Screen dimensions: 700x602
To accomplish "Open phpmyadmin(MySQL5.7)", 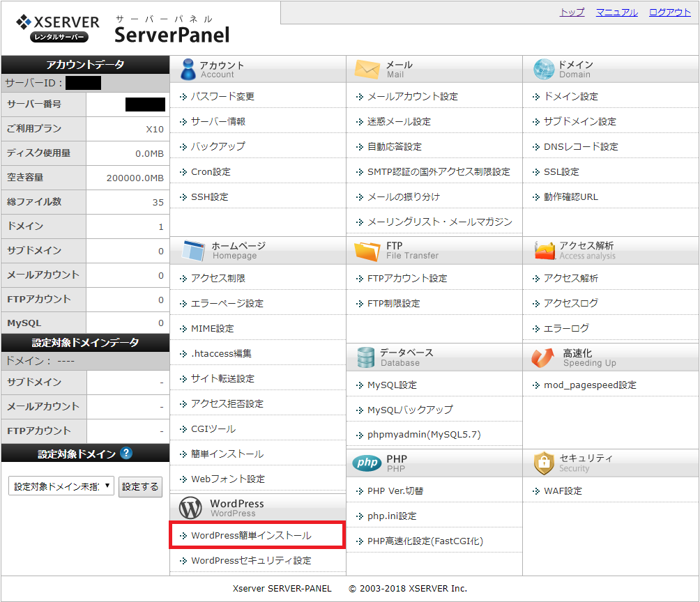I will [x=424, y=435].
